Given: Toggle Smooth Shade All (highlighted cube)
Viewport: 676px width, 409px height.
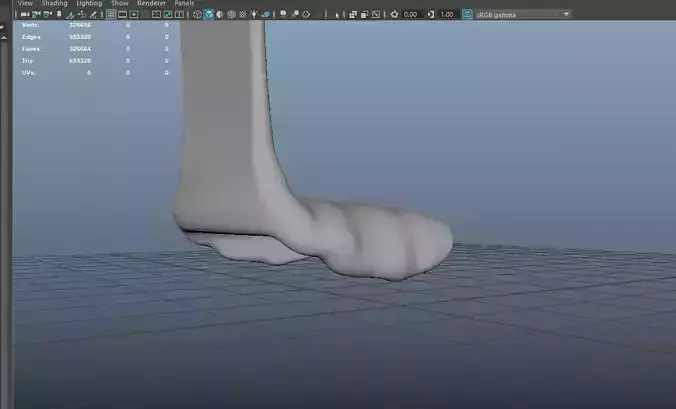Looking at the screenshot, I should (x=208, y=14).
